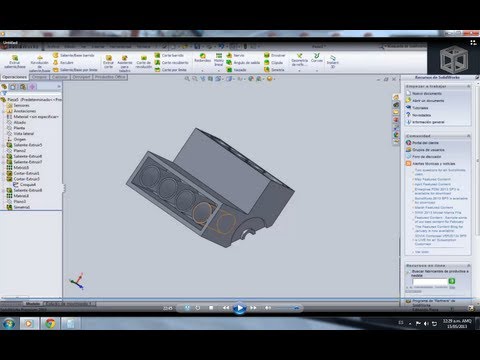Screen dimensions: 480x360
Task: Switch to the Croquis tab
Action: (x=39, y=77)
